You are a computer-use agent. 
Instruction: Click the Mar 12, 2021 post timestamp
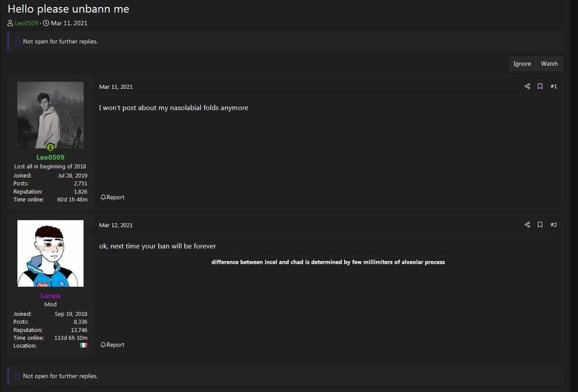click(x=116, y=225)
